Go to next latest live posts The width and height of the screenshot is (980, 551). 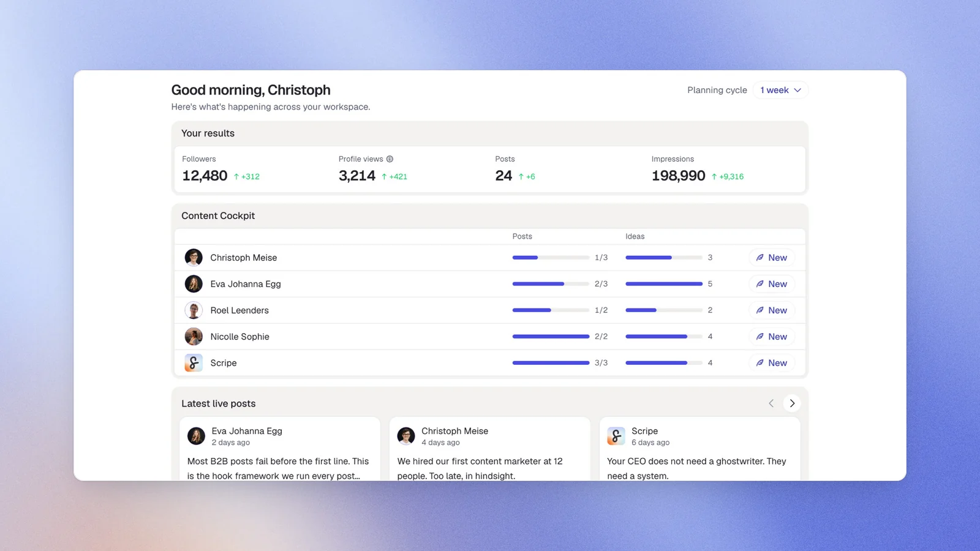[x=792, y=403]
